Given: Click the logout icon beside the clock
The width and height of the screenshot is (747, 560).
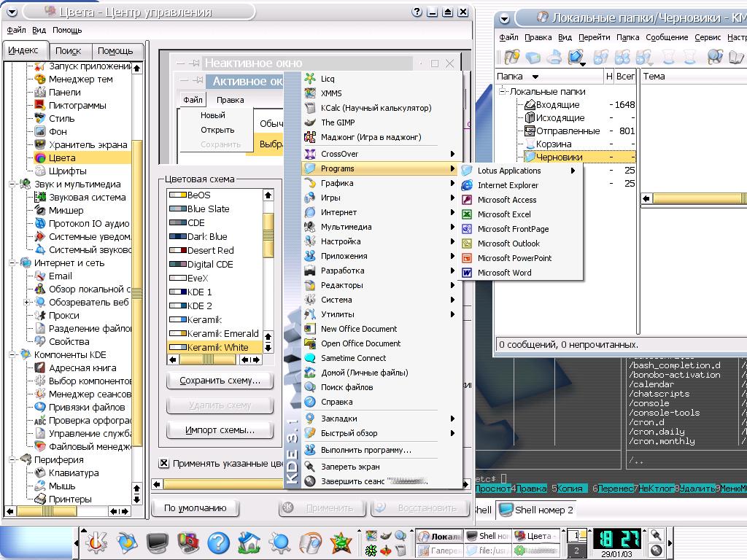Looking at the screenshot, I should pos(656,550).
